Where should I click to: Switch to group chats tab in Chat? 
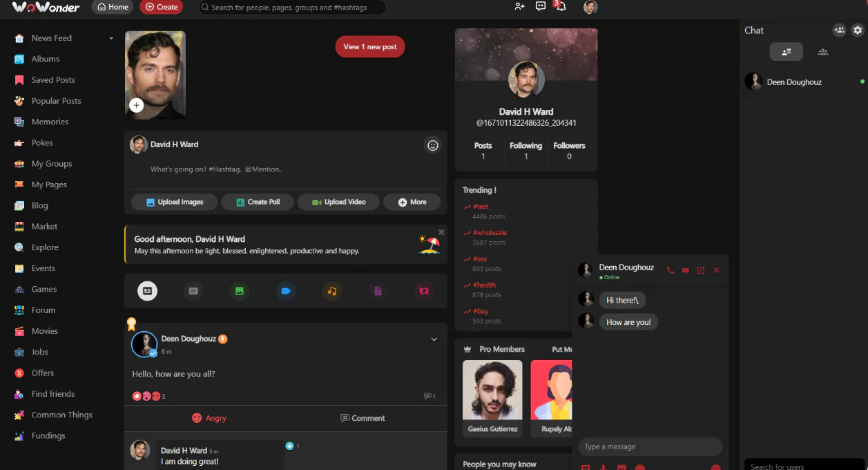(822, 52)
